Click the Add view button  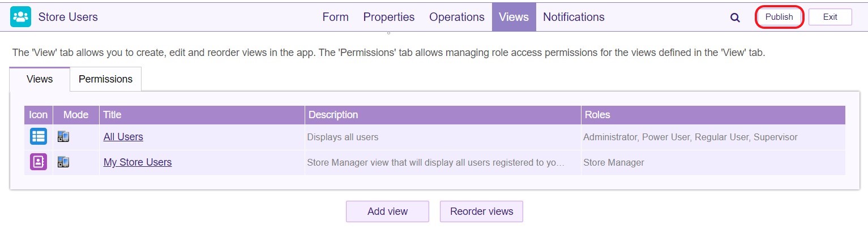click(x=387, y=211)
